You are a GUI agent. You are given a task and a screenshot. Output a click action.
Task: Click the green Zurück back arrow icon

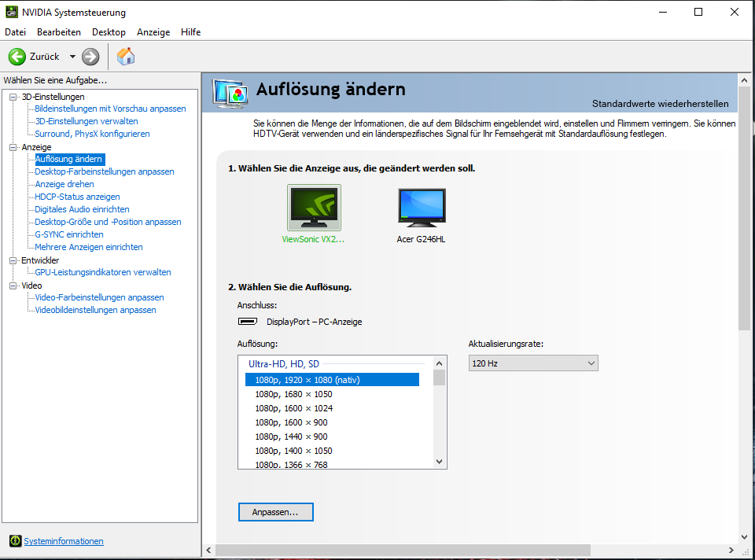[x=17, y=57]
